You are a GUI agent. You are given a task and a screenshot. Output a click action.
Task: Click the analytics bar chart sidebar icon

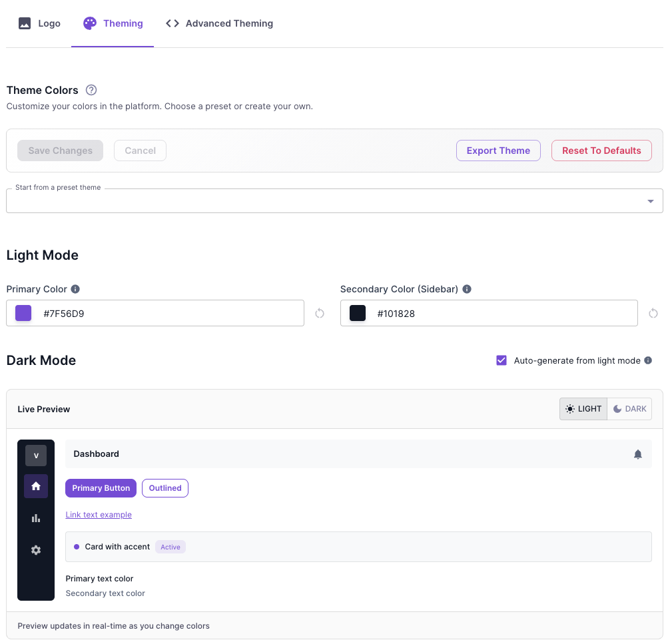point(36,517)
